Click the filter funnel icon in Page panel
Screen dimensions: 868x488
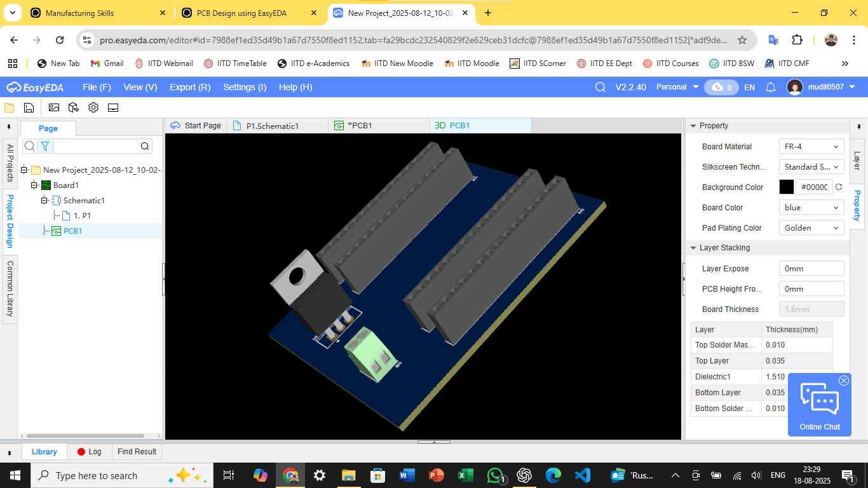(x=45, y=146)
